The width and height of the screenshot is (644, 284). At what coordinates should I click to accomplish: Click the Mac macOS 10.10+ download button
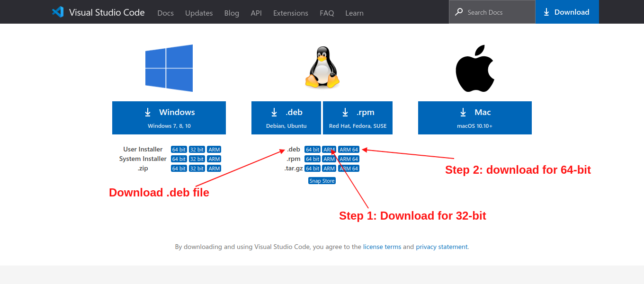pos(474,117)
